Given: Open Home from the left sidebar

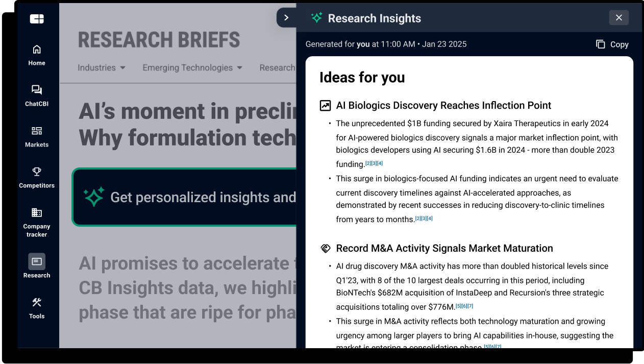Looking at the screenshot, I should pos(36,55).
